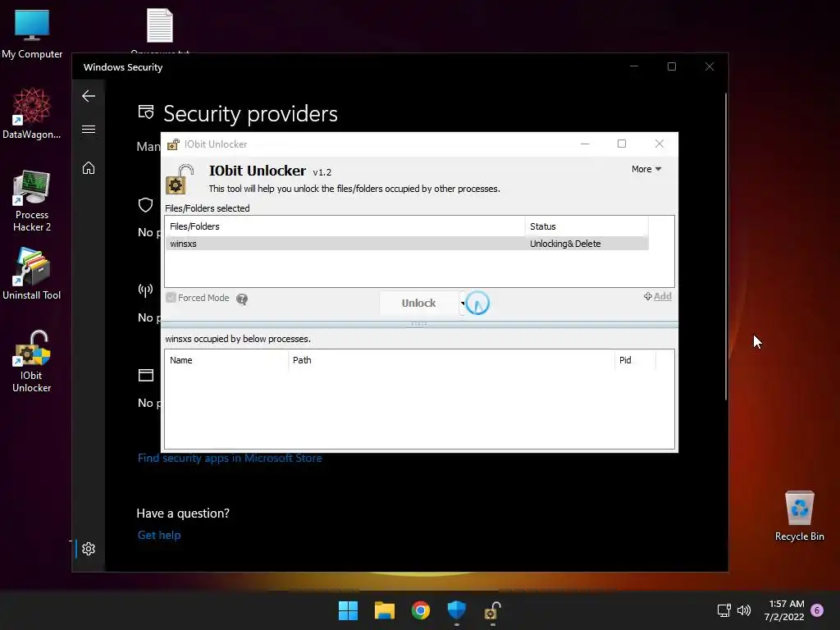
Task: Click the Unlocking& Delete status cell
Action: tap(565, 244)
